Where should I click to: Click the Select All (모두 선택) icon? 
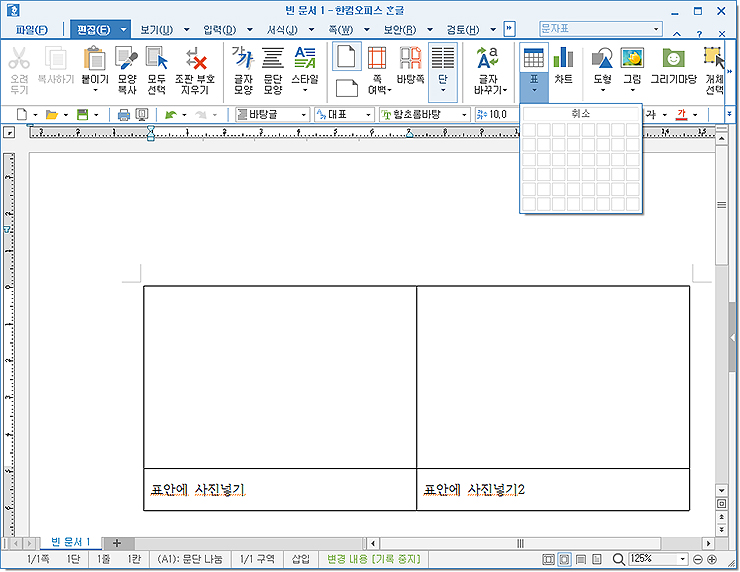point(157,59)
